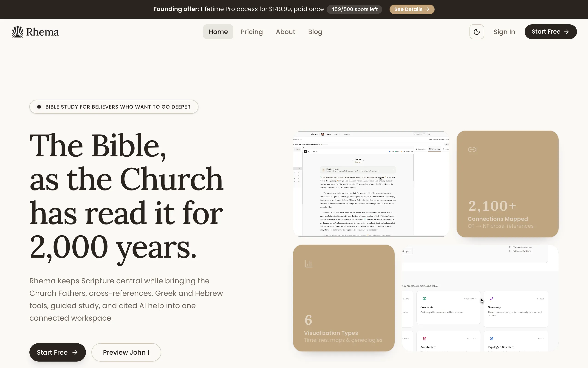Click the 'OT → NT cross-references' caption
Viewport: 588px width, 368px height.
pos(500,226)
